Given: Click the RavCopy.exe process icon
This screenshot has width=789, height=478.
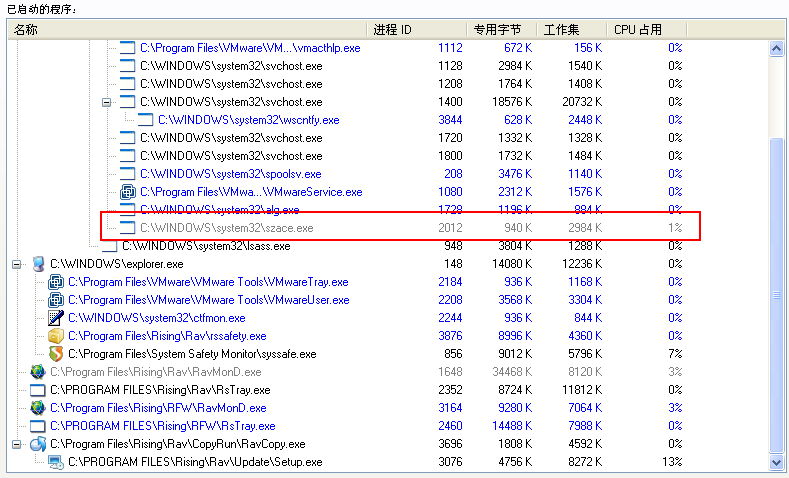Looking at the screenshot, I should pyautogui.click(x=38, y=444).
